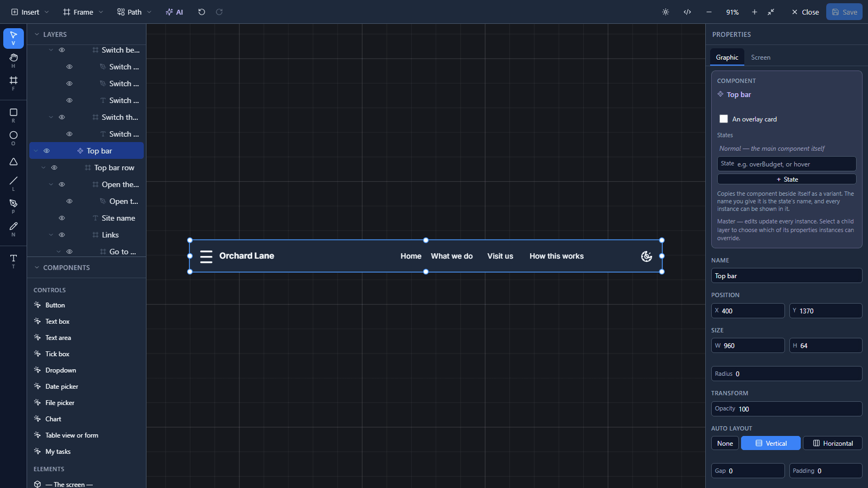The width and height of the screenshot is (868, 488).
Task: Select the Frame tool in the left toolbar
Action: (x=14, y=83)
